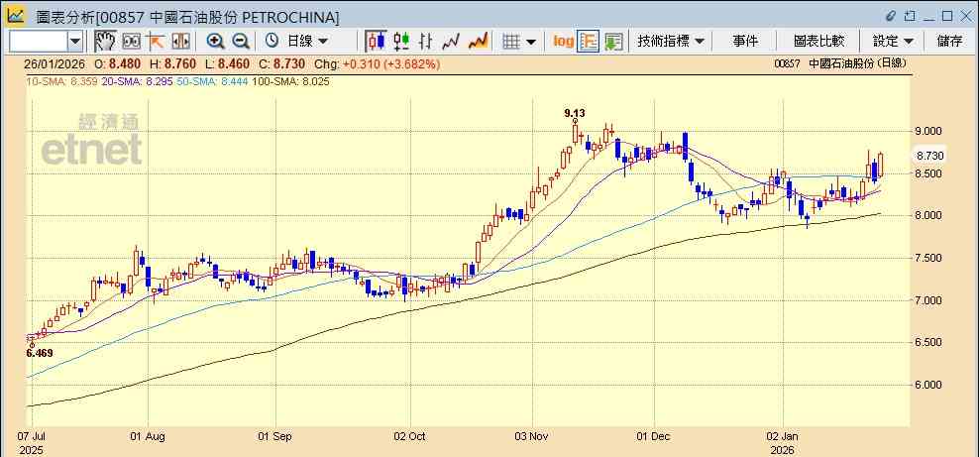Click the 儲存 save button
Screen dimensions: 980x457
tap(949, 42)
